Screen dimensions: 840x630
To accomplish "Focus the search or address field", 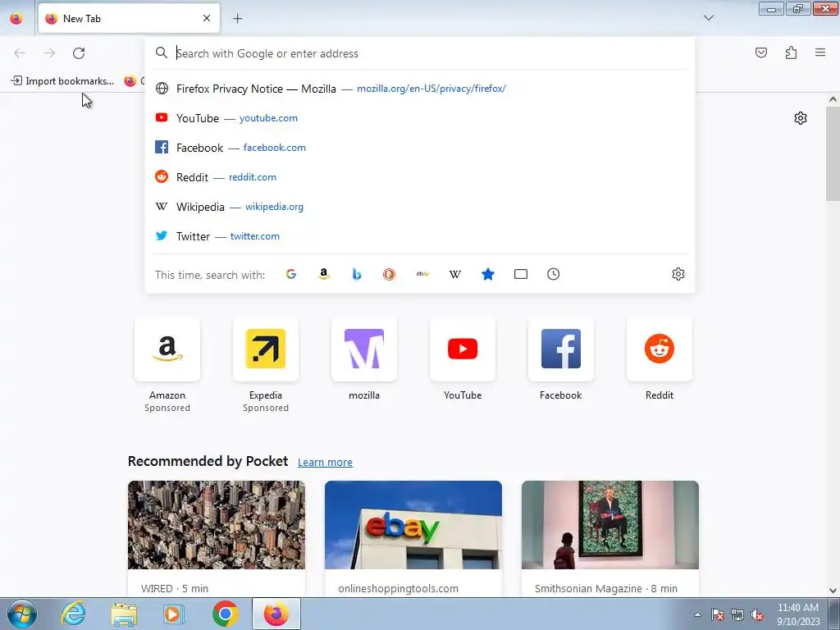I will coord(420,53).
